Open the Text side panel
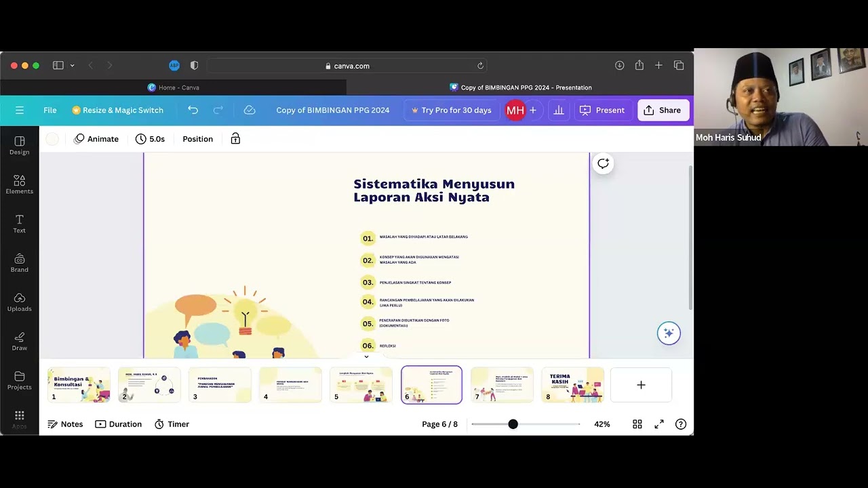Viewport: 868px width, 488px height. coord(20,224)
